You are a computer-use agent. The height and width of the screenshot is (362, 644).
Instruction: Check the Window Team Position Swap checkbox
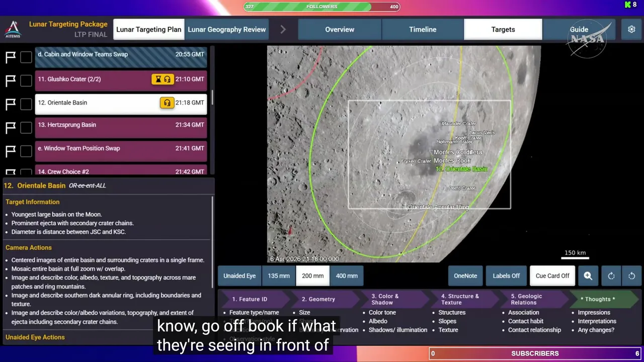point(26,151)
